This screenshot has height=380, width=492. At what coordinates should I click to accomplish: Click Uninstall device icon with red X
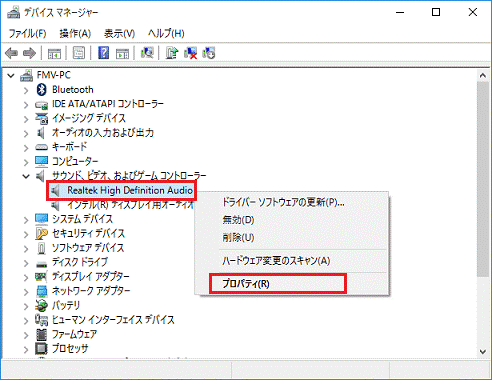tap(190, 53)
